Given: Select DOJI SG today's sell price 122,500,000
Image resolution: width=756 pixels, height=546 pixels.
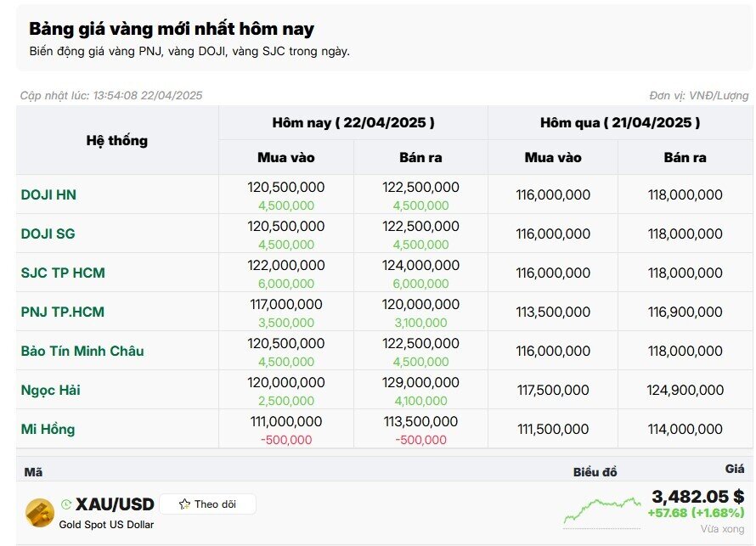Looking at the screenshot, I should click(x=420, y=226).
